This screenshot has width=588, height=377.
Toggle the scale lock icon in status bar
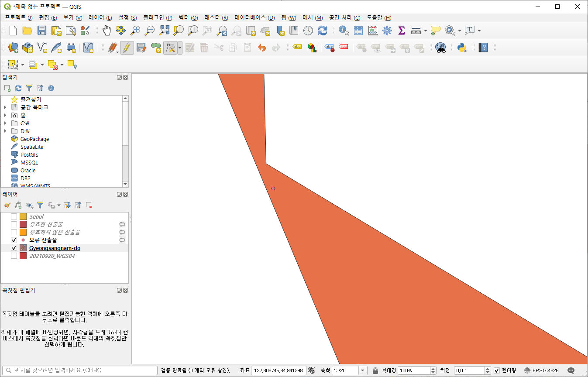[x=375, y=370]
